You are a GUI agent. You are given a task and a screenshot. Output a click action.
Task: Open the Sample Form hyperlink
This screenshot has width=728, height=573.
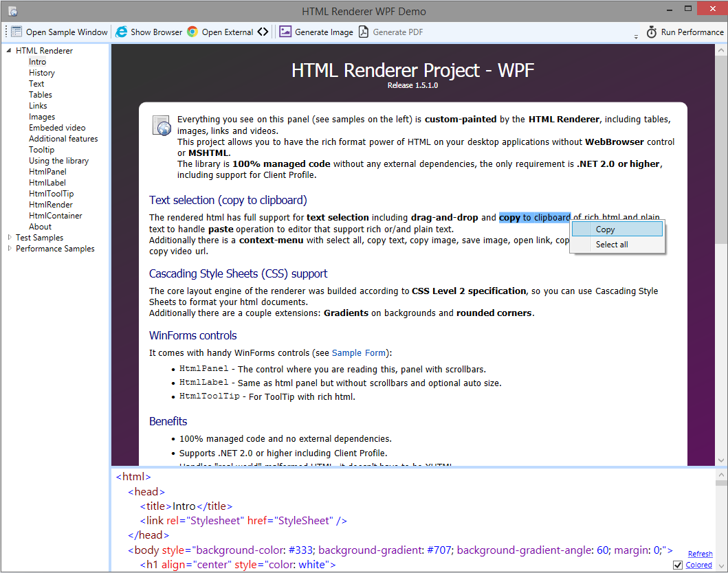coord(358,353)
